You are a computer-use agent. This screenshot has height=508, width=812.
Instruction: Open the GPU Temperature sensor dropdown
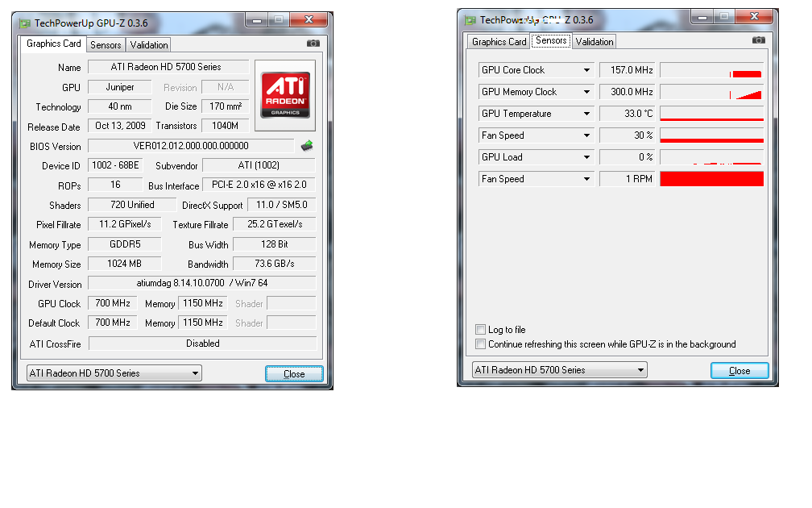(586, 114)
